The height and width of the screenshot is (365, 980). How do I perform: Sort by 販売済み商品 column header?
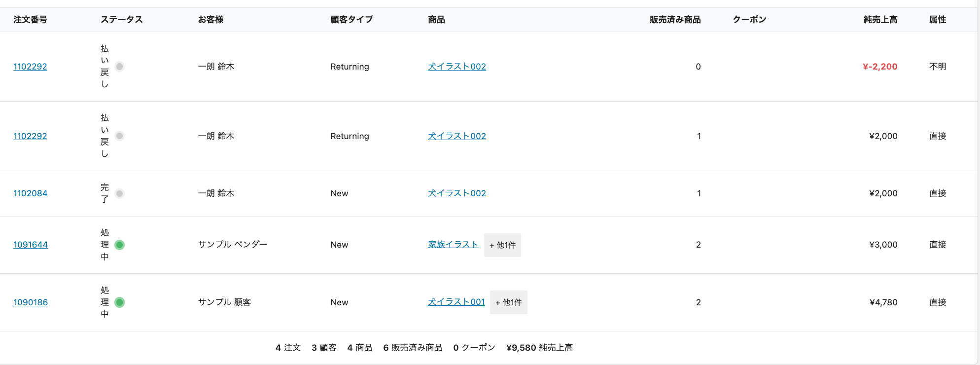(x=675, y=20)
